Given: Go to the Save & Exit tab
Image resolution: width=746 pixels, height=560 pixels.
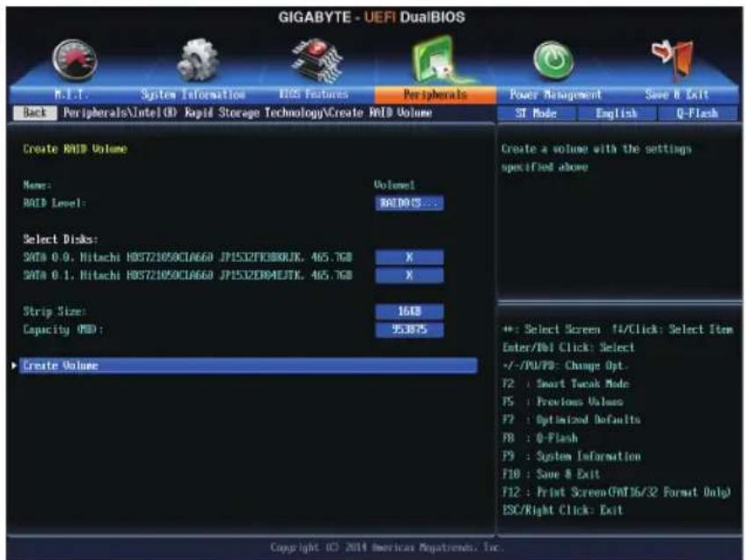Looking at the screenshot, I should click(x=677, y=95).
